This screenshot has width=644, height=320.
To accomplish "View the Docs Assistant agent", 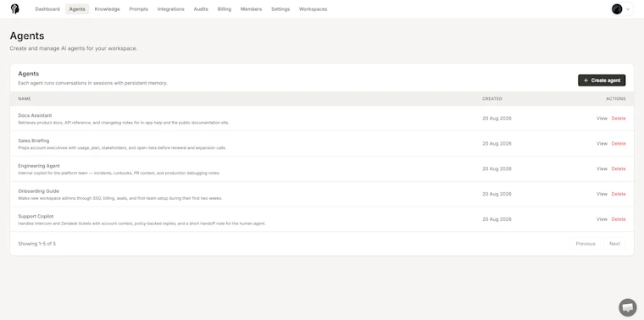I will pyautogui.click(x=602, y=119).
